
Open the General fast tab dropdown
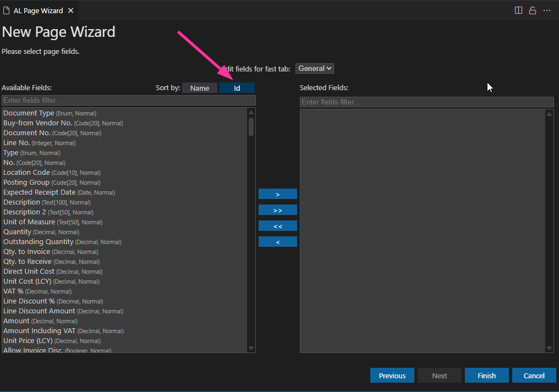(x=314, y=68)
